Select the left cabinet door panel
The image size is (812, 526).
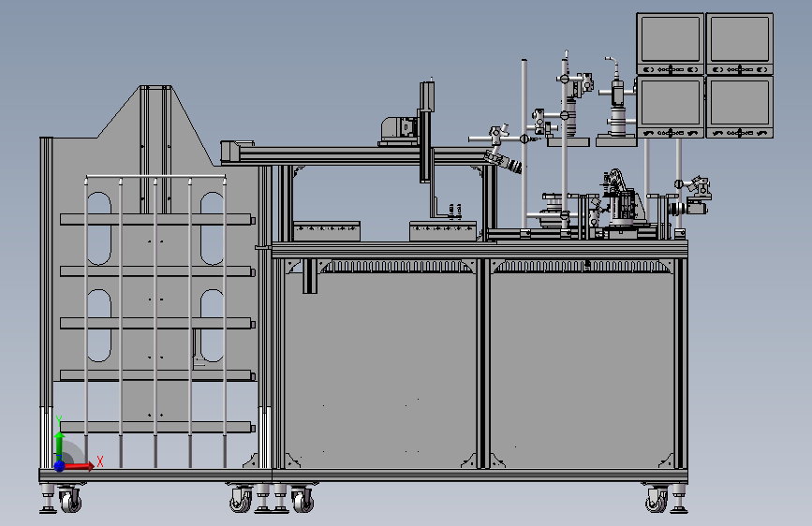pos(380,370)
